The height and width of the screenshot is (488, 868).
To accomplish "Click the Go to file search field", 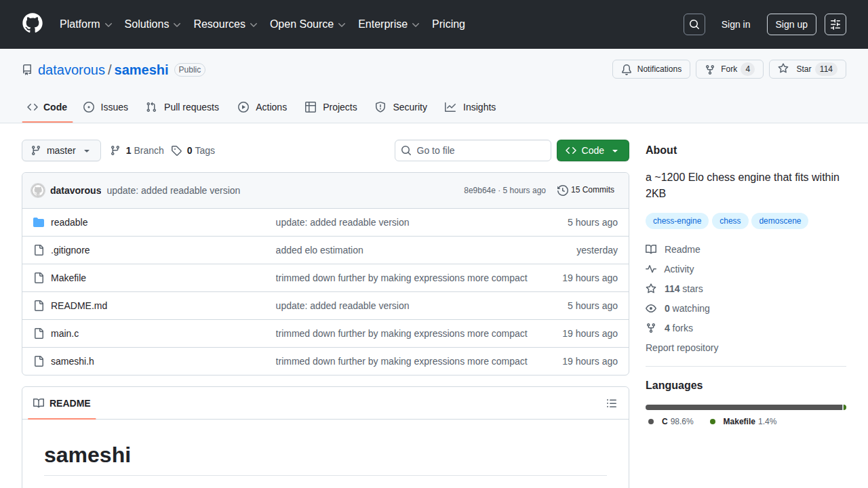I will pyautogui.click(x=473, y=150).
